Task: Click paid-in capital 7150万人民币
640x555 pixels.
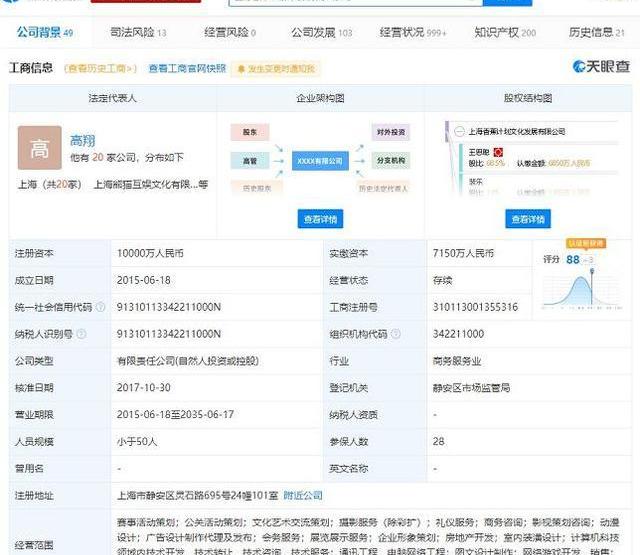Action: pos(463,253)
